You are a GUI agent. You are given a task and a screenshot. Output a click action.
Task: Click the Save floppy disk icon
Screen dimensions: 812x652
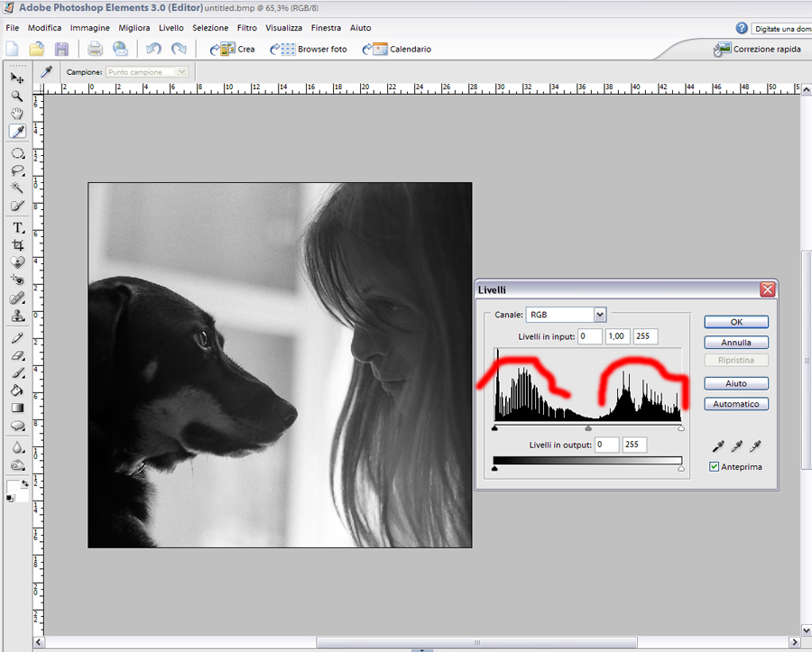click(61, 50)
